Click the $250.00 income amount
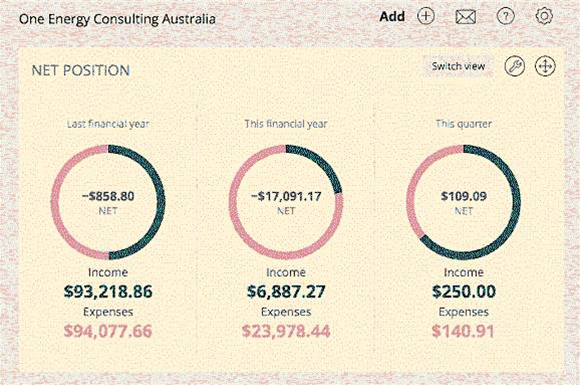This screenshot has width=580, height=385. tap(463, 291)
